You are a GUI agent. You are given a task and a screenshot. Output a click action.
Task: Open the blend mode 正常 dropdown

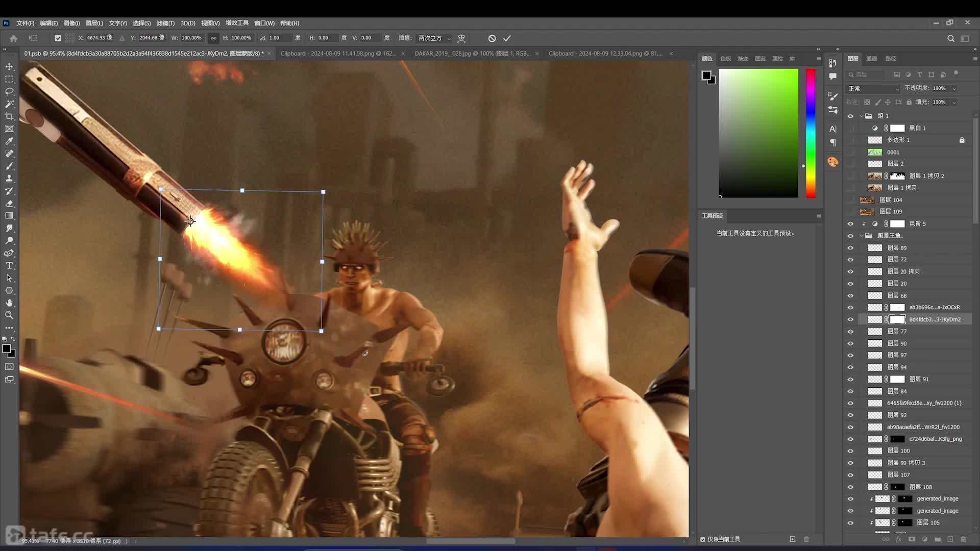(873, 88)
